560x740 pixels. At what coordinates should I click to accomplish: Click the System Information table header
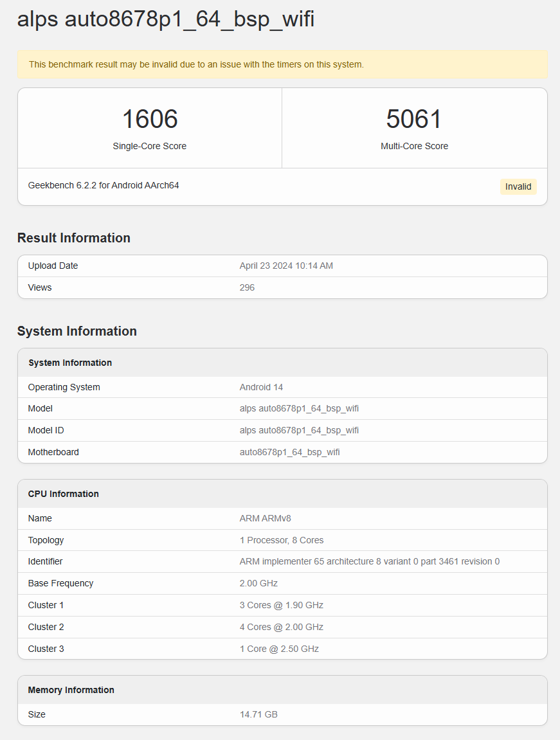(x=70, y=363)
